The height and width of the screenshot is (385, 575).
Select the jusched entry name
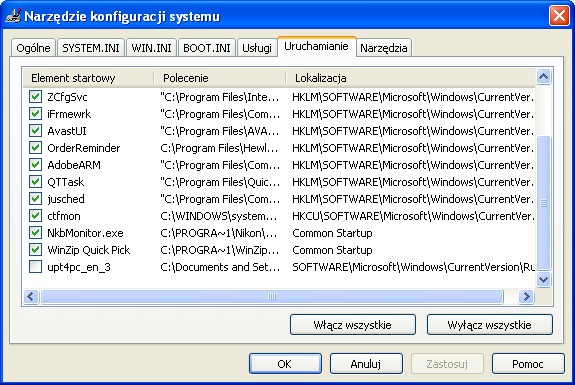pyautogui.click(x=66, y=199)
